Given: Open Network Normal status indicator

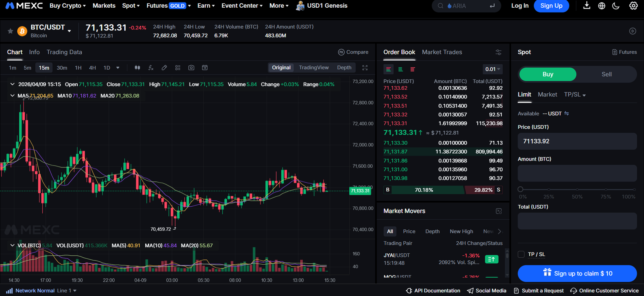Looking at the screenshot, I should (x=30, y=290).
